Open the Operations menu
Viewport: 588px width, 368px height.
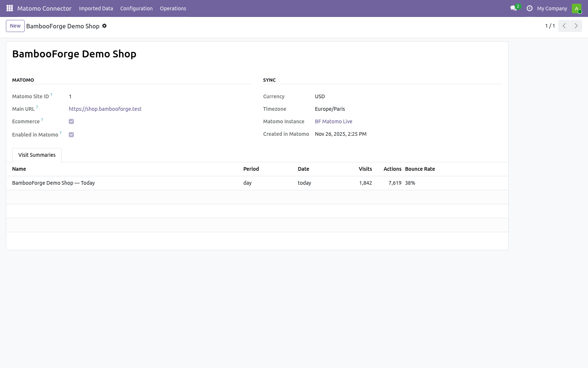pyautogui.click(x=173, y=8)
